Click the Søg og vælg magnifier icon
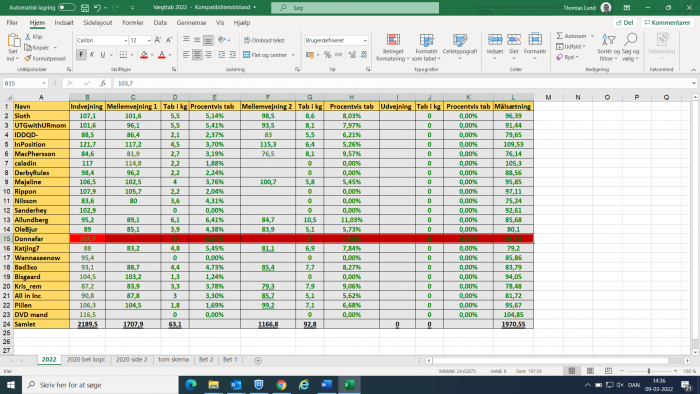The width and height of the screenshot is (700, 394). click(x=630, y=39)
